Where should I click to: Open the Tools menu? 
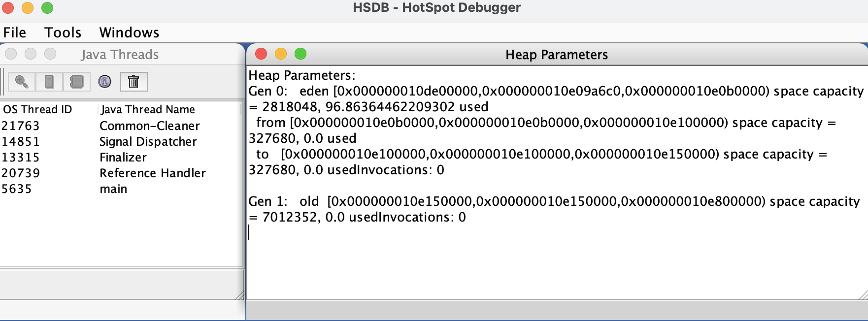pos(63,32)
